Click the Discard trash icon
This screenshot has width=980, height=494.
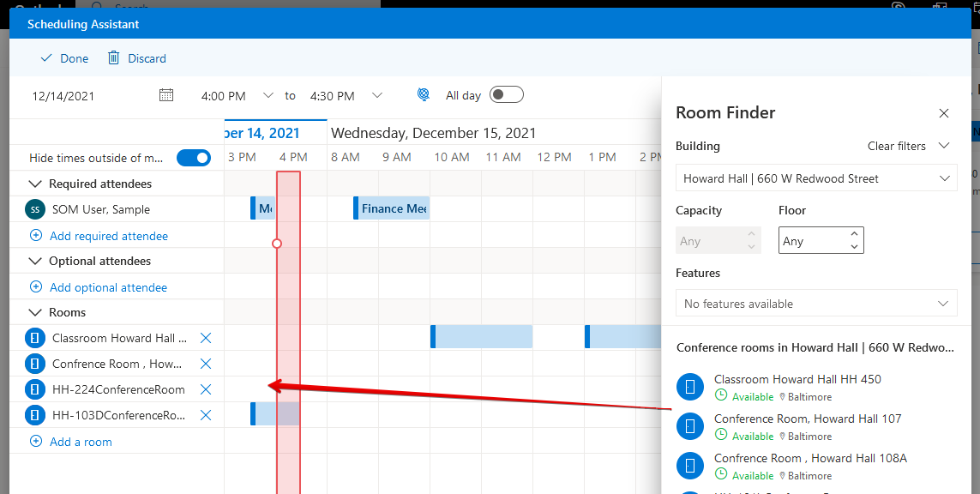(113, 58)
